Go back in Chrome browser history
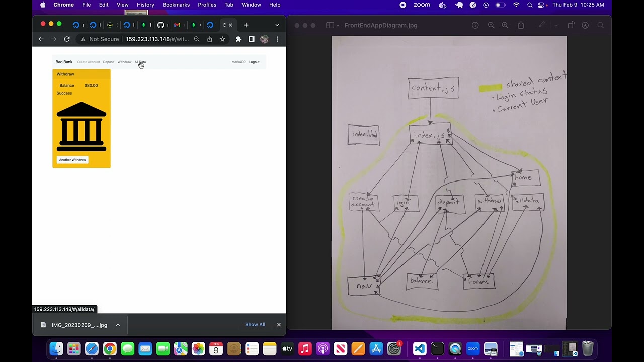Screen dimensions: 644x362 pos(41,39)
